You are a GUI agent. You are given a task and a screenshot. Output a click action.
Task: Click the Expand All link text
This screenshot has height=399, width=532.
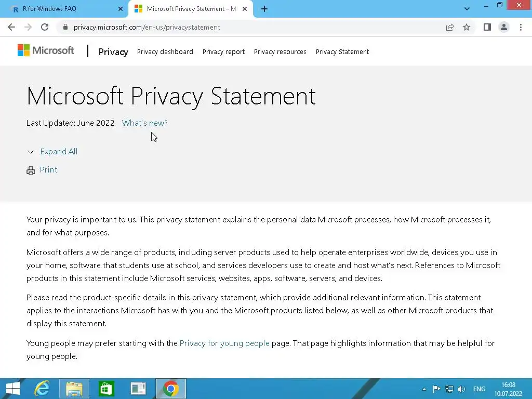tap(59, 152)
